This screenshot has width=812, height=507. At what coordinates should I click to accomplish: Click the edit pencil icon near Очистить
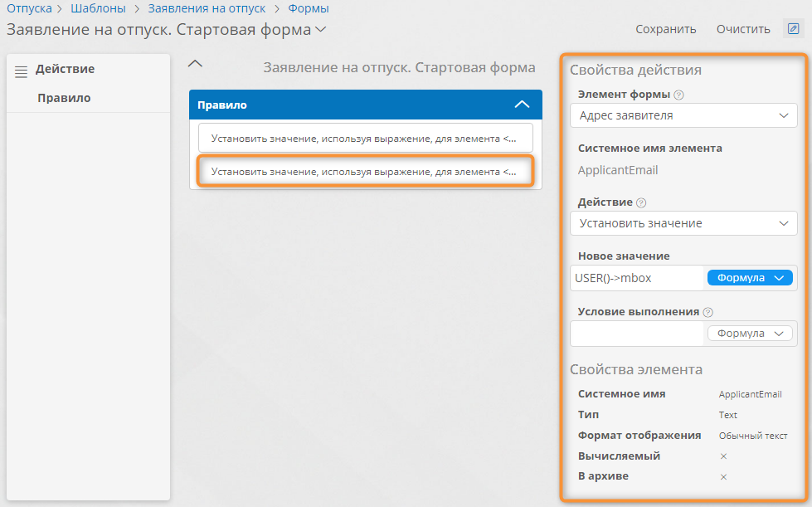point(793,28)
